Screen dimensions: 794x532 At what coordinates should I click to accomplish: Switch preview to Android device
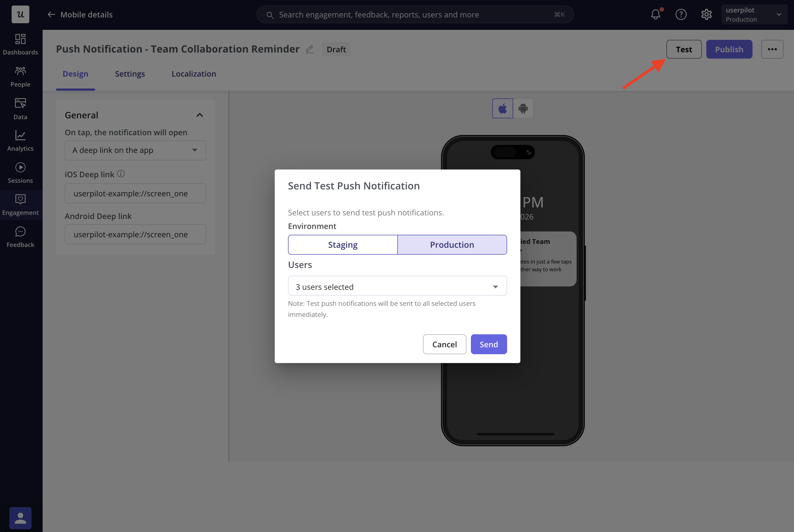pos(523,109)
